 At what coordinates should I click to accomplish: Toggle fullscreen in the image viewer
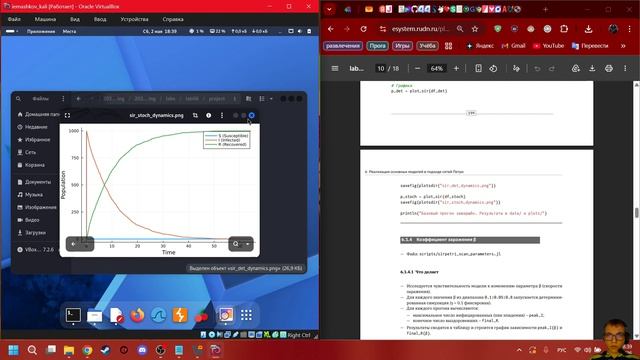(x=67, y=116)
